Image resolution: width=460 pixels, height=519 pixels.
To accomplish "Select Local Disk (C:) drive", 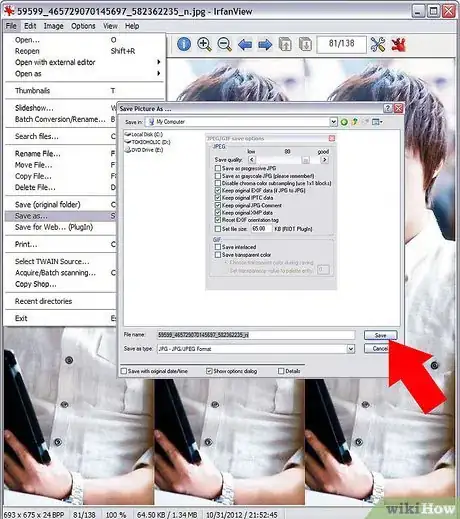I will pos(144,134).
